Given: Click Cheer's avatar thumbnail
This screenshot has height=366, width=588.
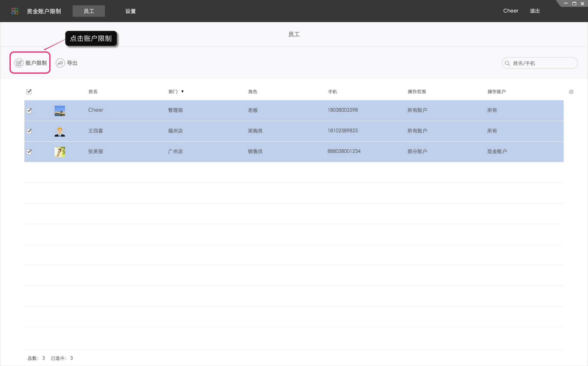Looking at the screenshot, I should [60, 111].
